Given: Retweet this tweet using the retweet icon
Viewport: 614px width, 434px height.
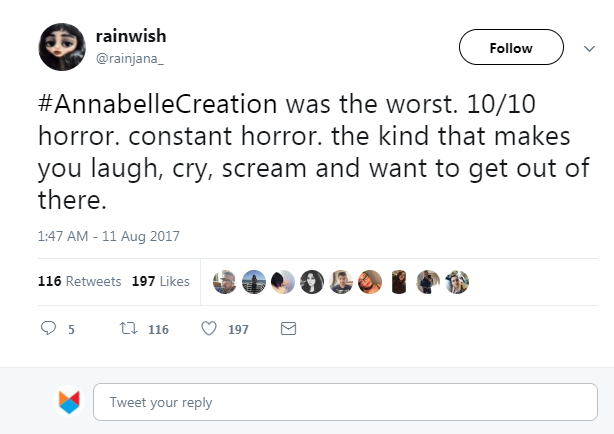Looking at the screenshot, I should point(127,328).
